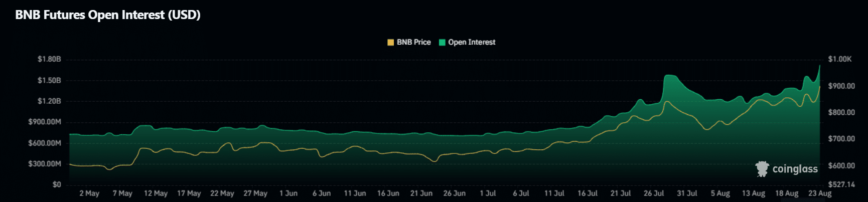Screen dimensions: 868x202
Task: Click the $527.14 right axis label
Action: (x=841, y=184)
